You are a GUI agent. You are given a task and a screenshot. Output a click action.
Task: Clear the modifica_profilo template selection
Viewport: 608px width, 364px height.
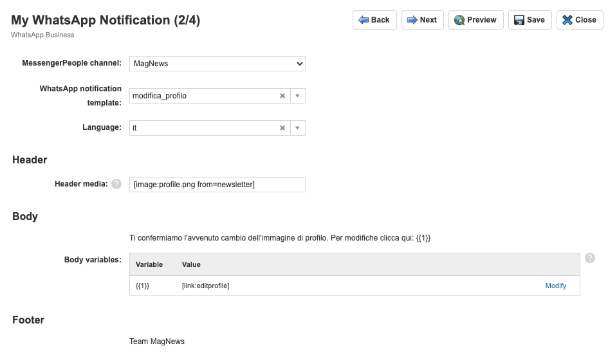pyautogui.click(x=282, y=96)
